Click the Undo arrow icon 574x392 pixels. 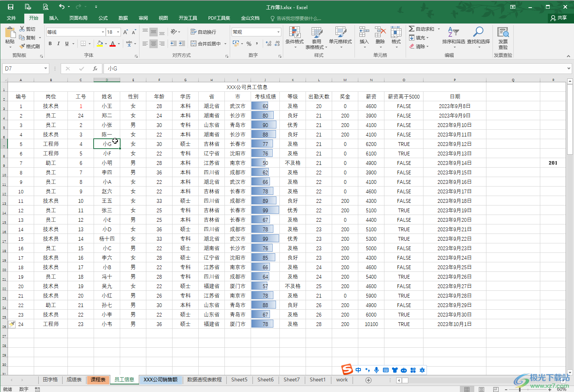click(62, 6)
